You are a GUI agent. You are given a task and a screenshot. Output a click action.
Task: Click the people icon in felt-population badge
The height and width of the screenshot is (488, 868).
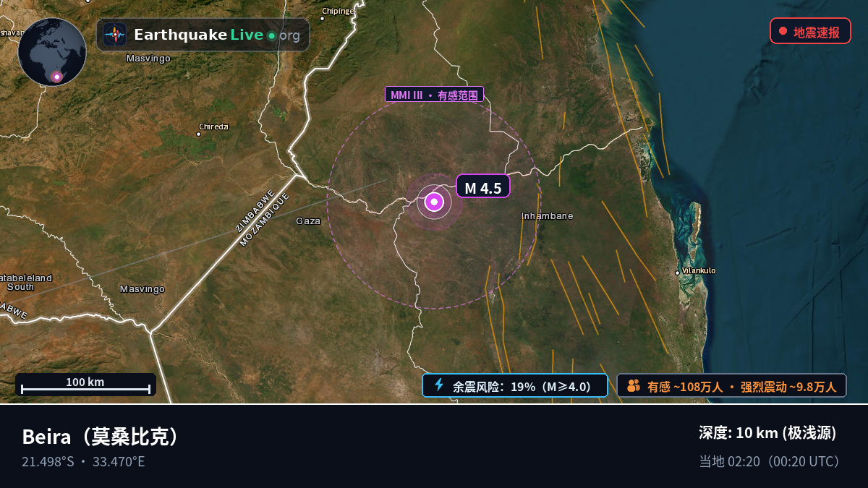tap(634, 385)
